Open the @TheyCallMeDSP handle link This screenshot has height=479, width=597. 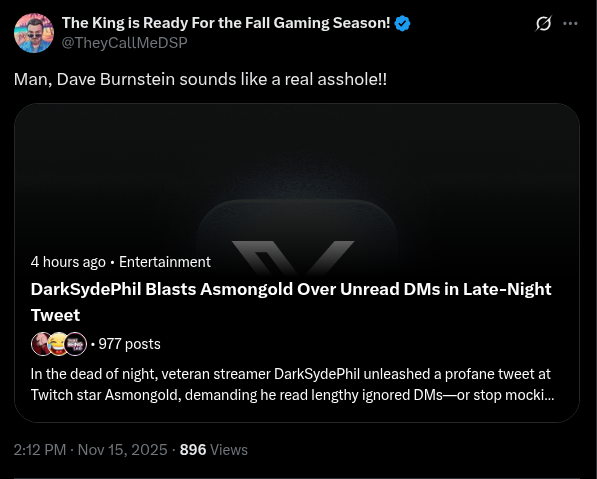click(x=125, y=43)
